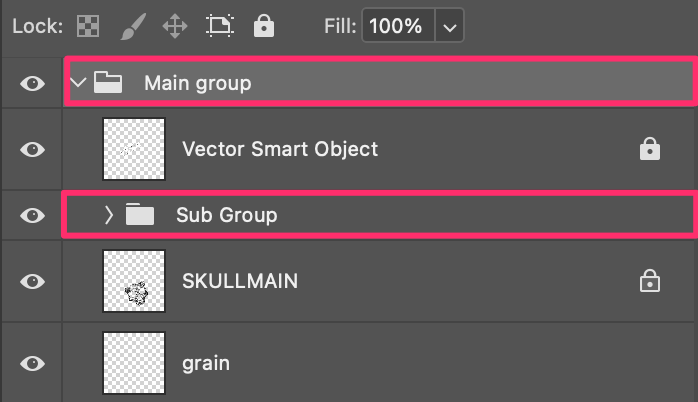Open the Fill percentage dropdown arrow
The height and width of the screenshot is (402, 698).
pos(450,26)
